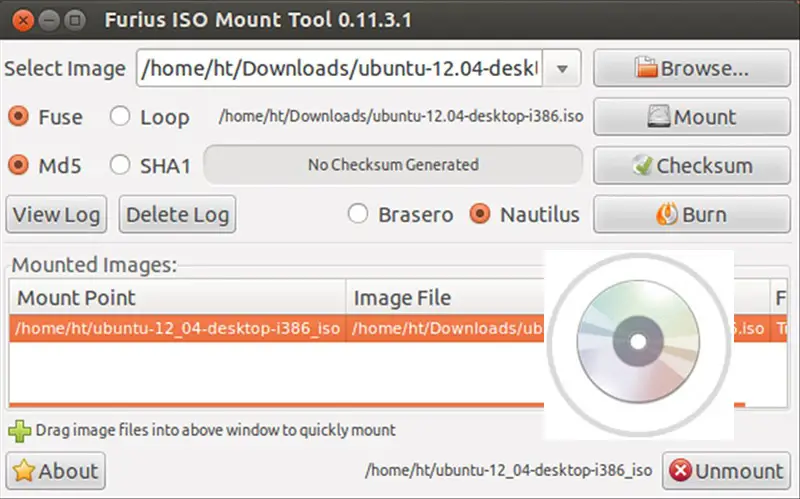Open the Select Image dropdown arrow
Image resolution: width=800 pixels, height=499 pixels.
(562, 69)
